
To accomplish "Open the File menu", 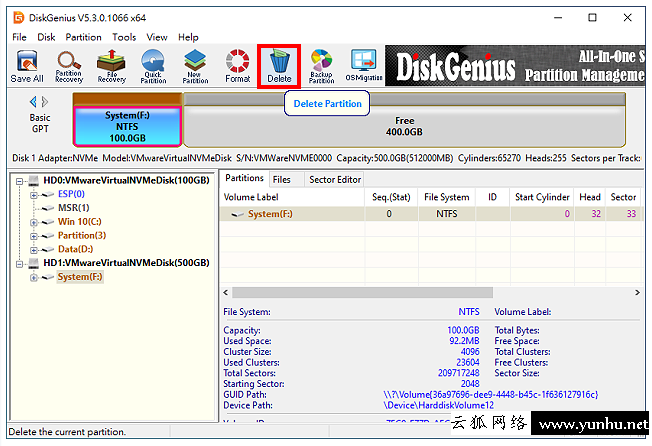I will tap(19, 37).
